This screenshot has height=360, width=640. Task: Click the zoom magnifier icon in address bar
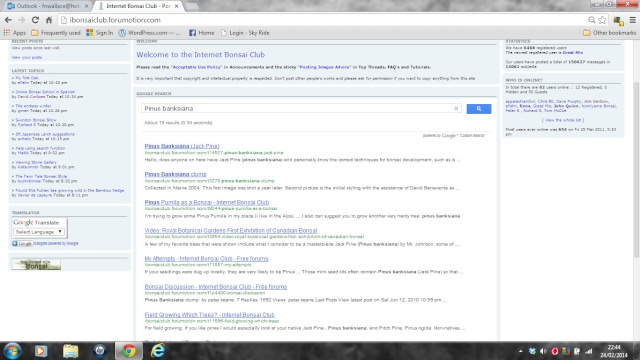pyautogui.click(x=591, y=20)
